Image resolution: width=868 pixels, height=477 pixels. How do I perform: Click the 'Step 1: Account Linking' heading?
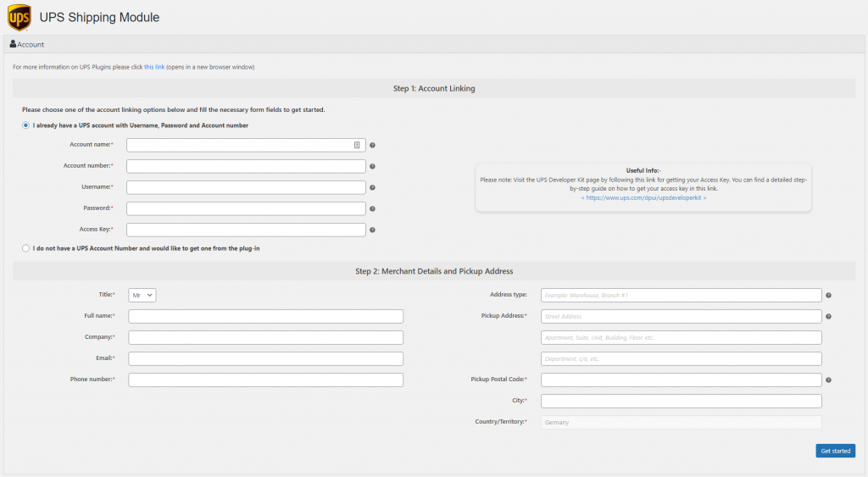click(x=434, y=89)
